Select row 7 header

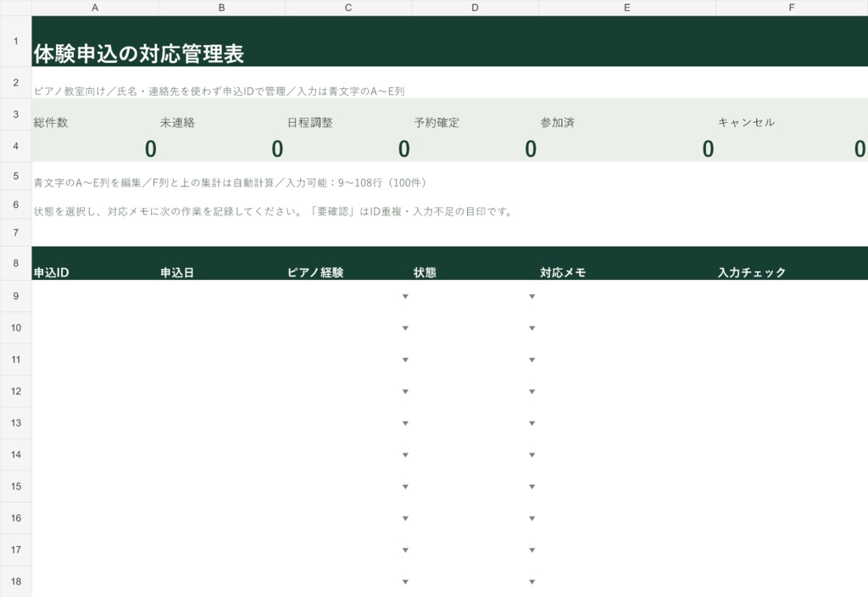pos(16,232)
